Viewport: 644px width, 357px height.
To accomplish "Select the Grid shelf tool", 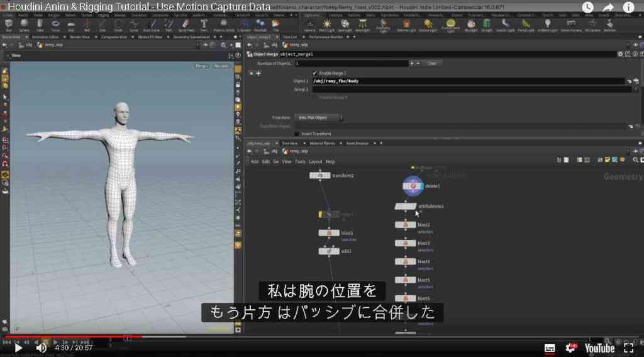I will [71, 25].
